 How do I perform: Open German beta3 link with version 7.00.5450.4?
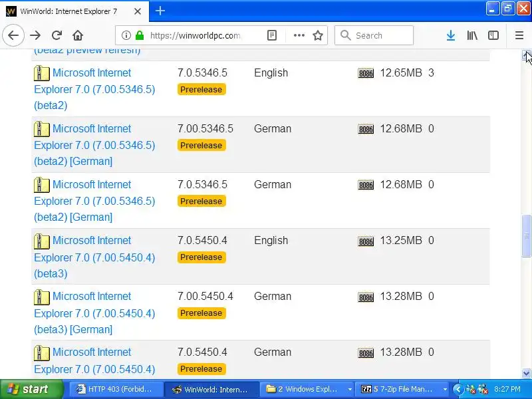pyautogui.click(x=94, y=313)
